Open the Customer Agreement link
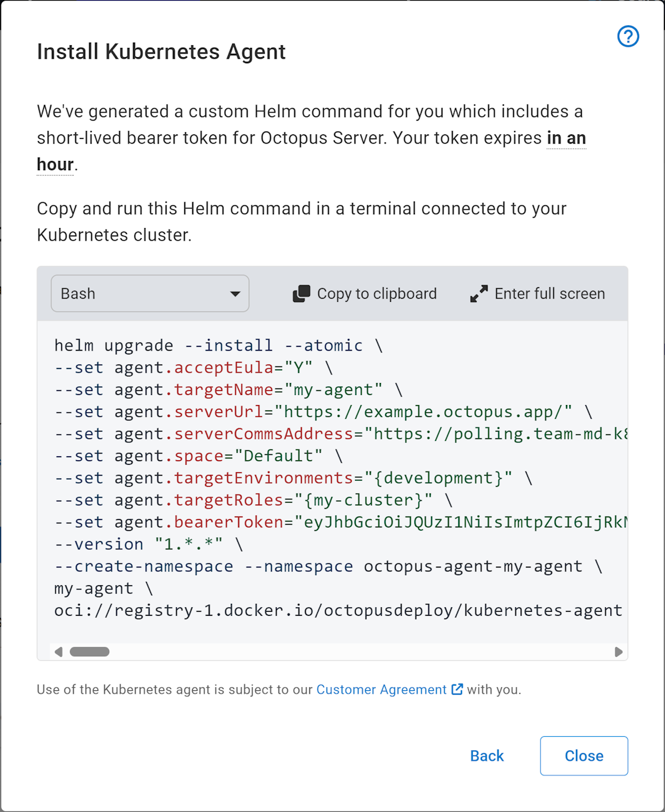The height and width of the screenshot is (812, 665). point(381,690)
